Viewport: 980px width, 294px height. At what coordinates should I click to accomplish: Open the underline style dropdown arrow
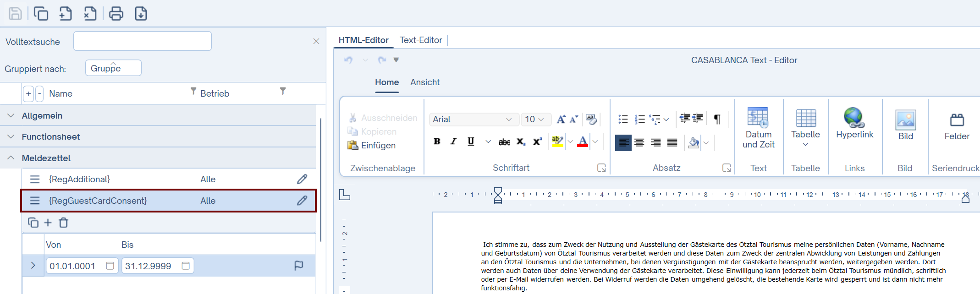pos(488,142)
